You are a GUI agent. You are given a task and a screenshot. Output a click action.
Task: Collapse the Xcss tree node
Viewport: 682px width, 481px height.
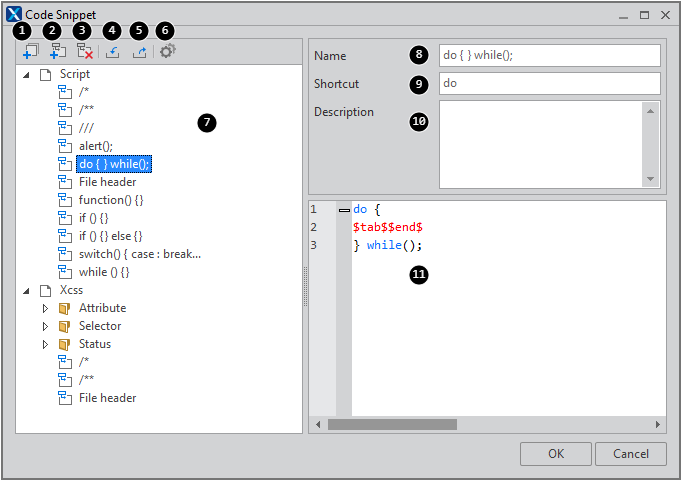(25, 290)
